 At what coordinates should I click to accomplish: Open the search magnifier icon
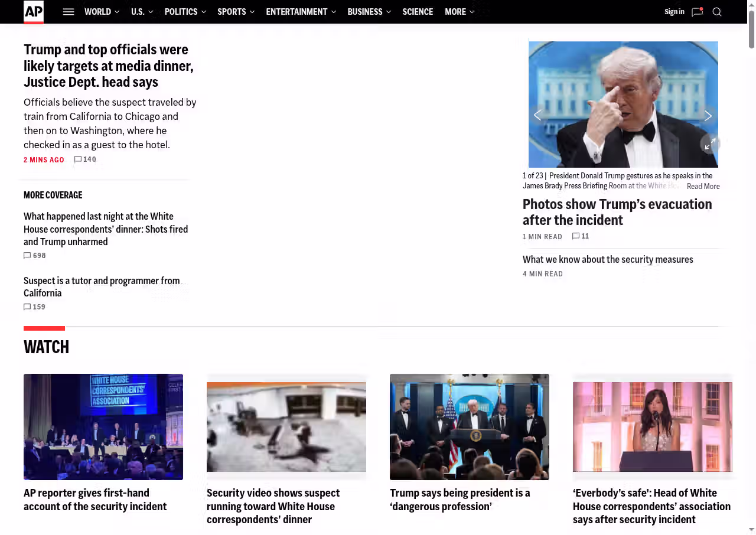click(x=717, y=12)
